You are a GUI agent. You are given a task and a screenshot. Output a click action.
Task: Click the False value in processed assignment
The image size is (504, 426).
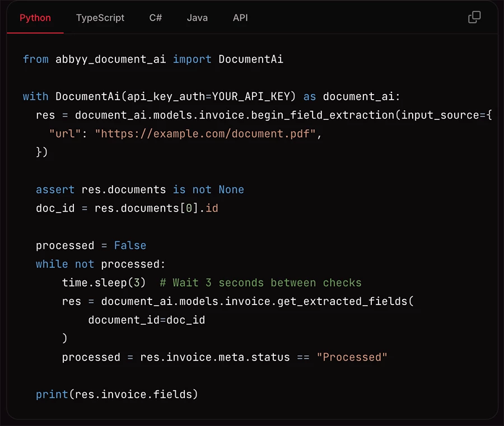coord(130,245)
